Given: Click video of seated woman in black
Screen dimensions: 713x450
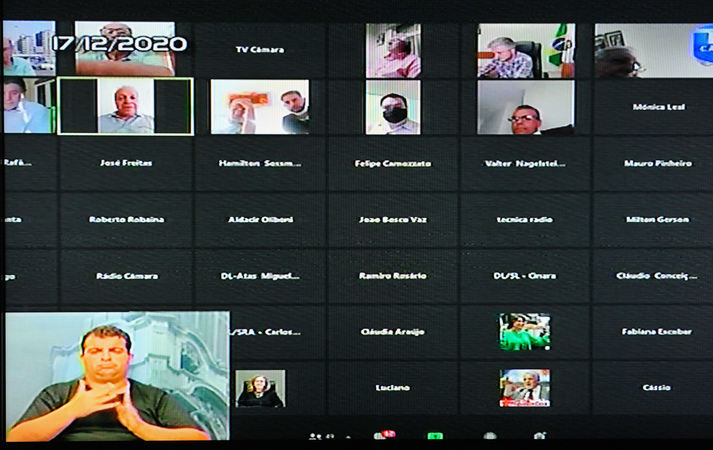Looking at the screenshot, I should coord(261,388).
